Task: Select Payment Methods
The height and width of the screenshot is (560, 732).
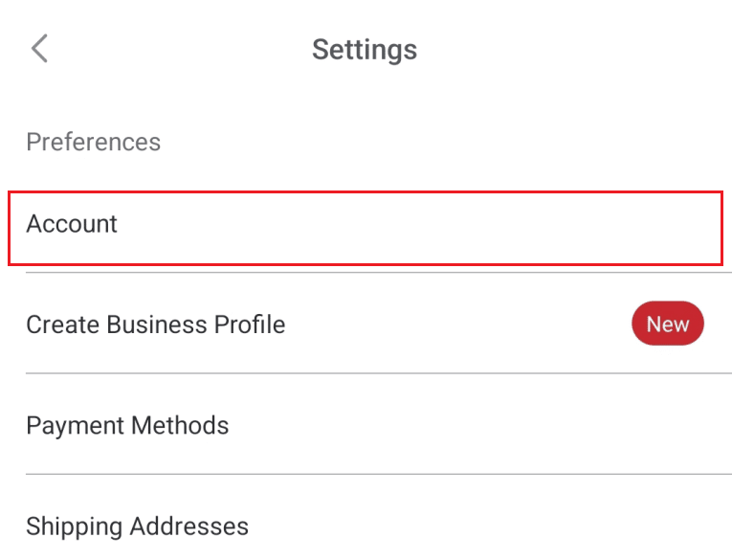Action: [364, 425]
